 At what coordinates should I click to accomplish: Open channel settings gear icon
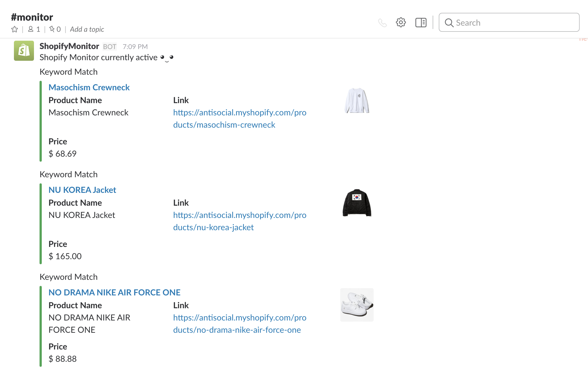401,23
